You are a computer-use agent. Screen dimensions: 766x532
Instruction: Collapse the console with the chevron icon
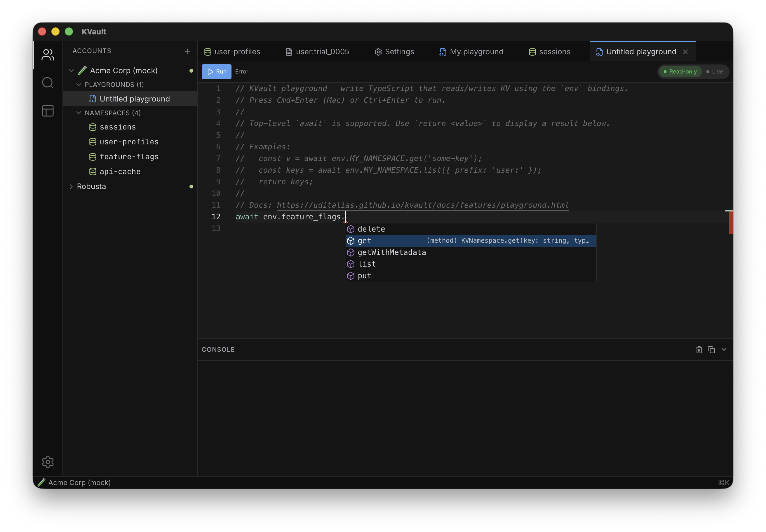pyautogui.click(x=724, y=349)
